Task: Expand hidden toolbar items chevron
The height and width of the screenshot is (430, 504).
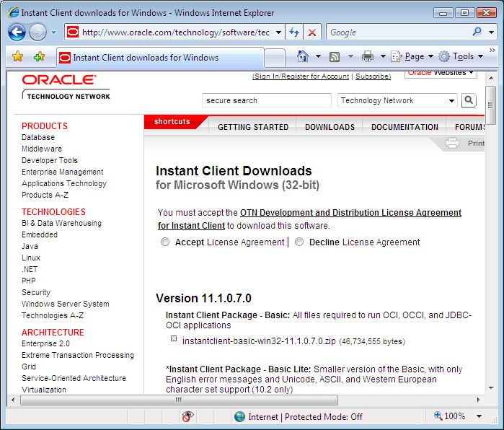Action: coord(492,51)
